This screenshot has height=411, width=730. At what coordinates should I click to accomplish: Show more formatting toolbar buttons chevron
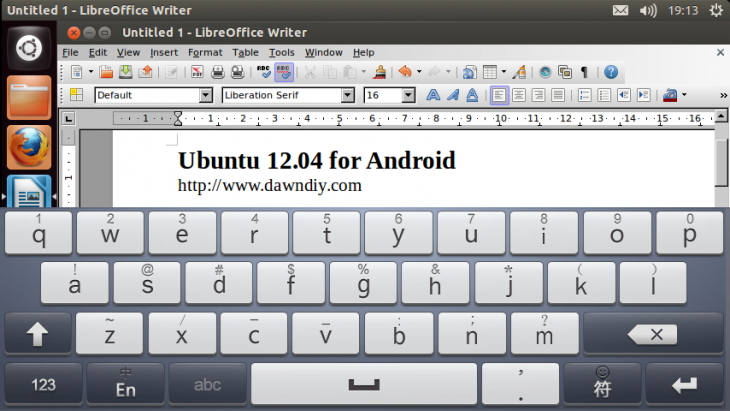(x=723, y=95)
